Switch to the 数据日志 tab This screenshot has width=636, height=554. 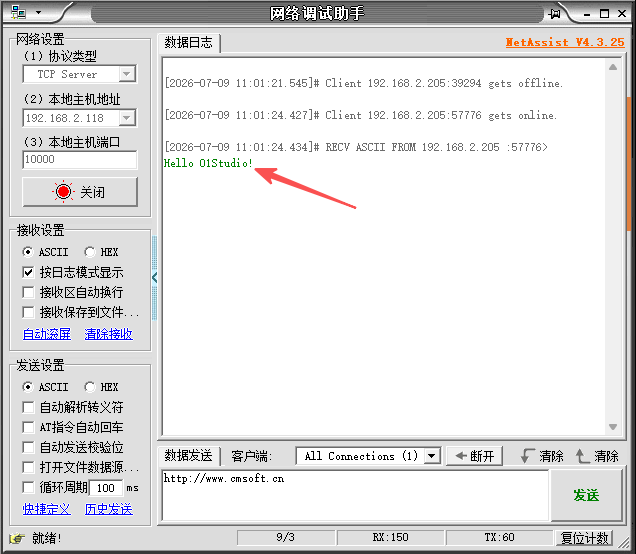(x=189, y=42)
